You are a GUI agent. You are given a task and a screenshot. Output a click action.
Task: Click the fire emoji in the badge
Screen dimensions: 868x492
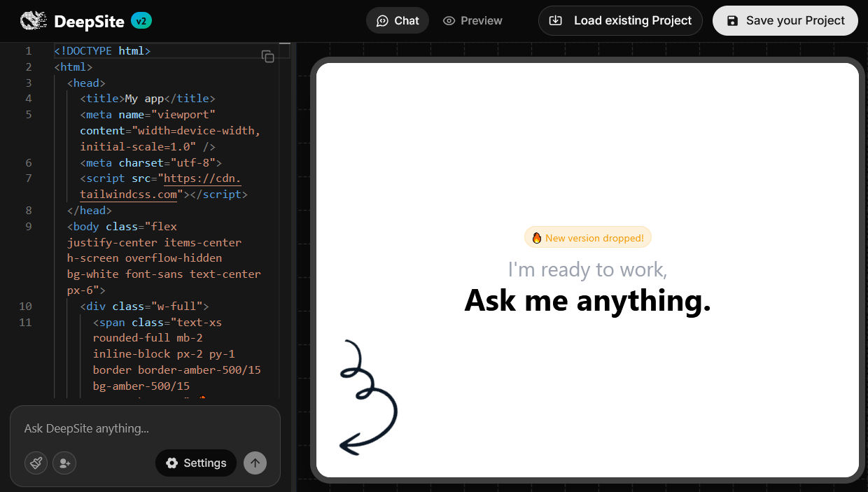pos(537,238)
